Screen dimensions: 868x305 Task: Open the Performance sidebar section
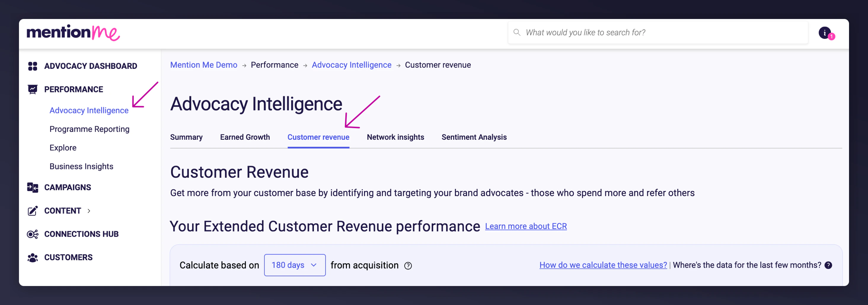click(x=74, y=89)
